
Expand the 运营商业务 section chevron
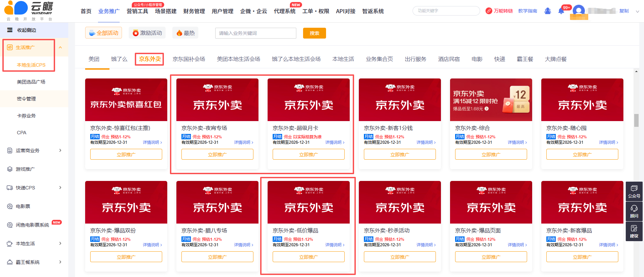(60, 151)
